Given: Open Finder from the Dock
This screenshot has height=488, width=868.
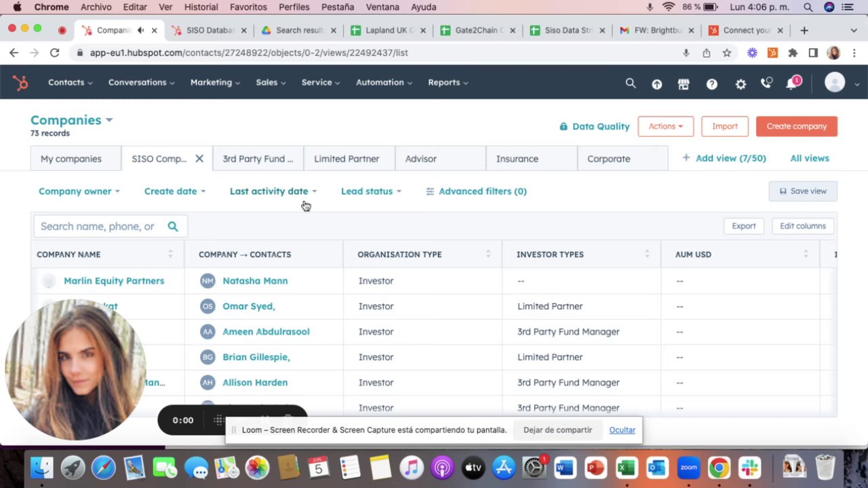Looking at the screenshot, I should (x=42, y=468).
